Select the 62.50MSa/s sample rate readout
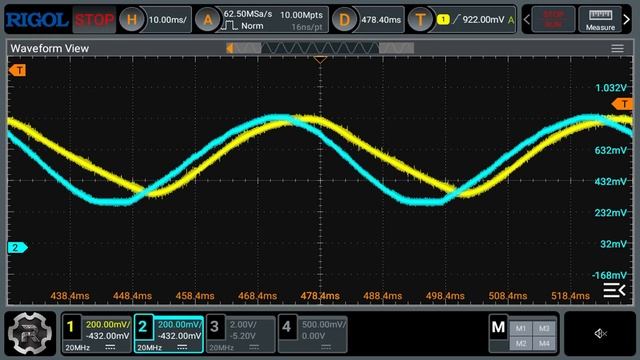Image resolution: width=640 pixels, height=360 pixels. [248, 14]
